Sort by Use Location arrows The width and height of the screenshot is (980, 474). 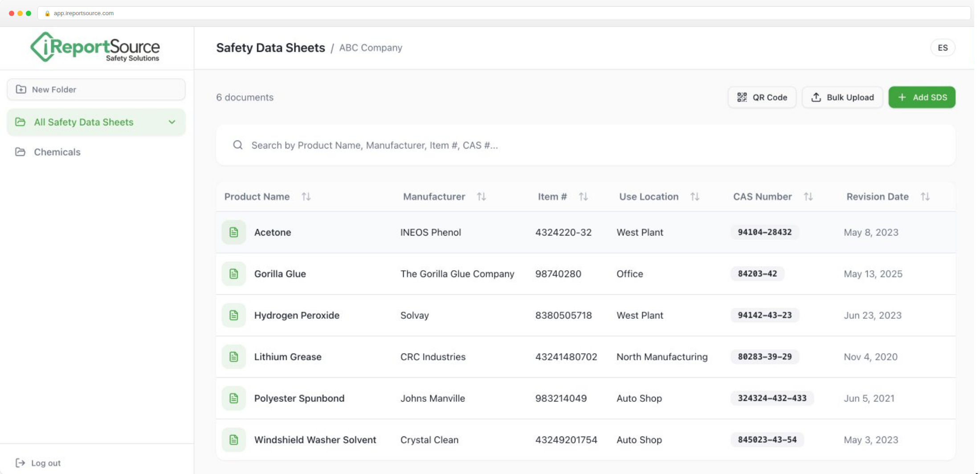coord(694,196)
